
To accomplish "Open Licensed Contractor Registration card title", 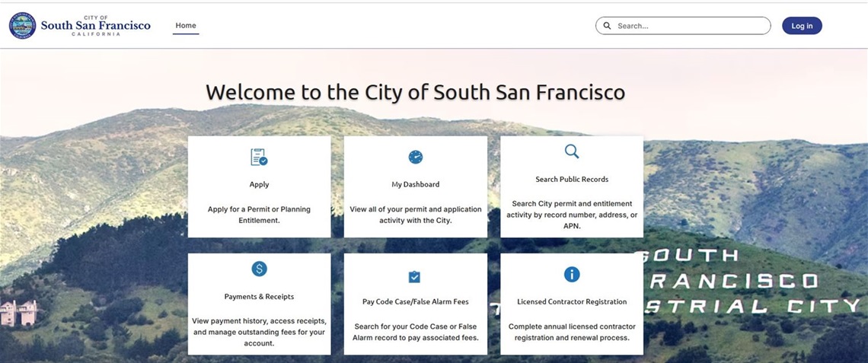I will tap(572, 302).
